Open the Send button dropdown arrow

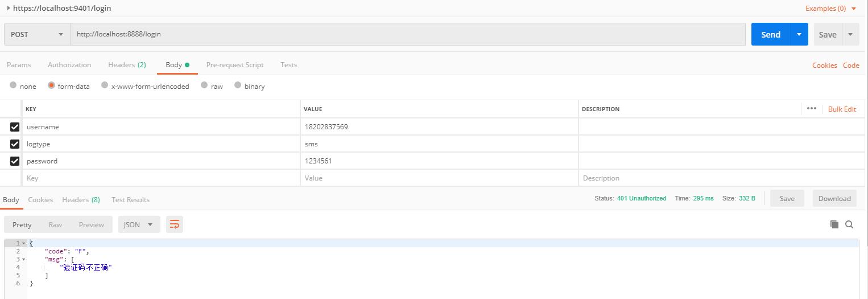tap(799, 34)
